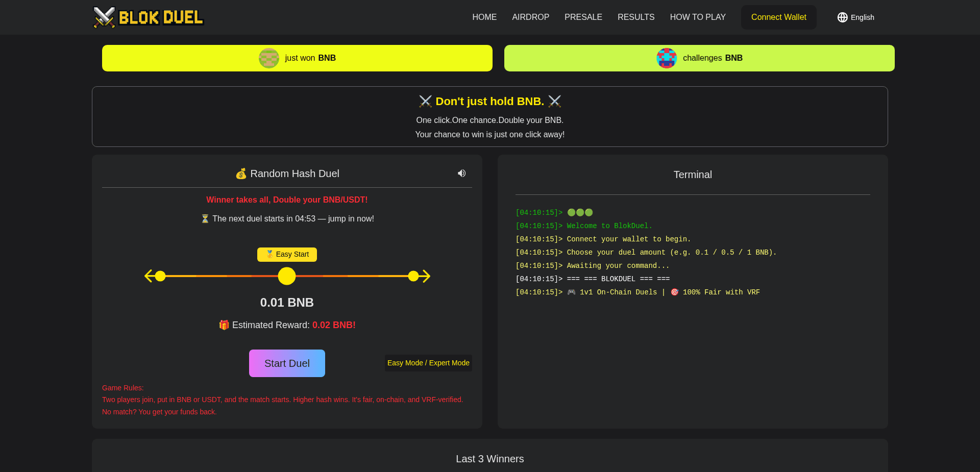Click the BLOK DUEL crossed swords logo
Screen dimensions: 980x472
104,17
